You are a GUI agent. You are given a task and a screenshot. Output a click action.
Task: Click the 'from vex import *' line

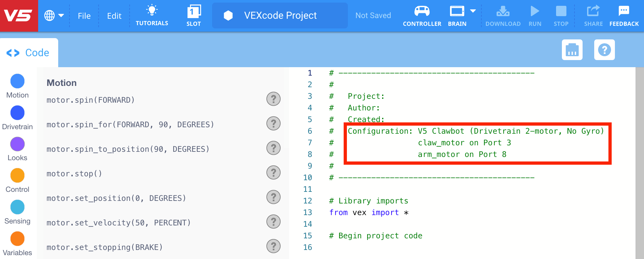pyautogui.click(x=369, y=212)
